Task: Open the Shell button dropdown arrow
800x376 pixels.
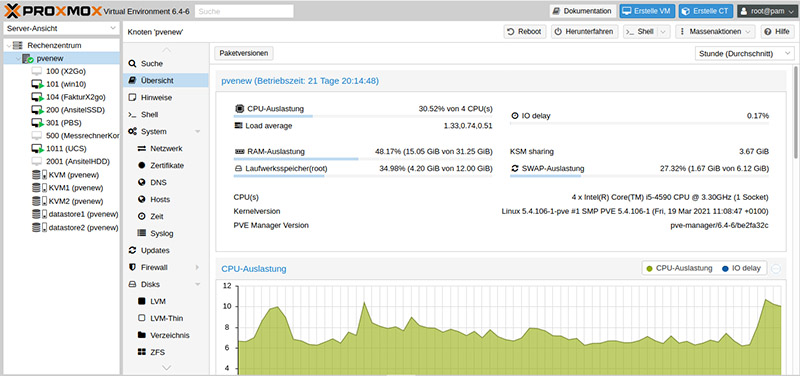Action: tap(663, 32)
